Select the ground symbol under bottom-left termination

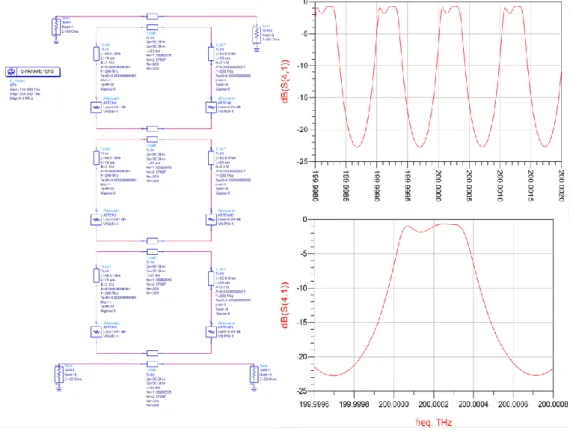point(59,389)
